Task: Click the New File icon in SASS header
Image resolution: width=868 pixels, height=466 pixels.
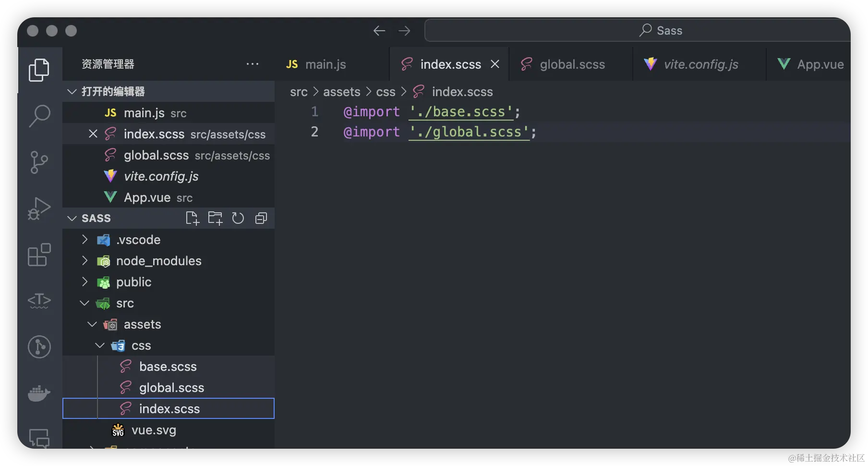Action: [192, 218]
